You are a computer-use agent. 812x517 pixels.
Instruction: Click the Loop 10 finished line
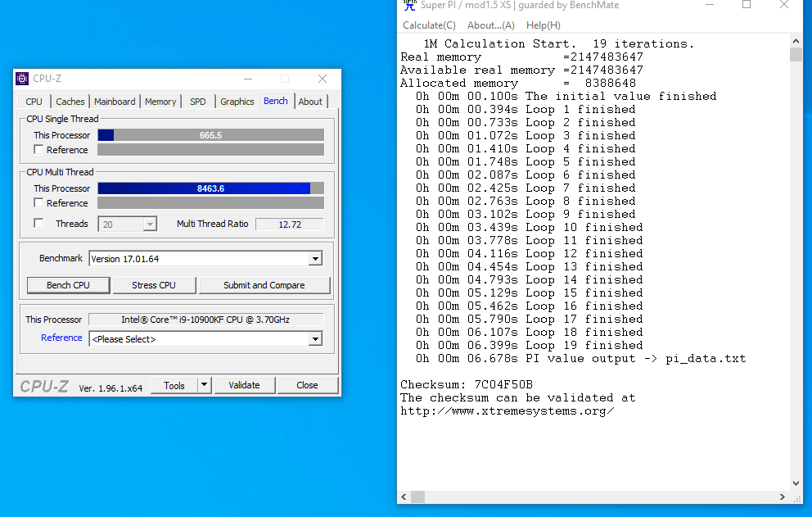pyautogui.click(x=530, y=228)
